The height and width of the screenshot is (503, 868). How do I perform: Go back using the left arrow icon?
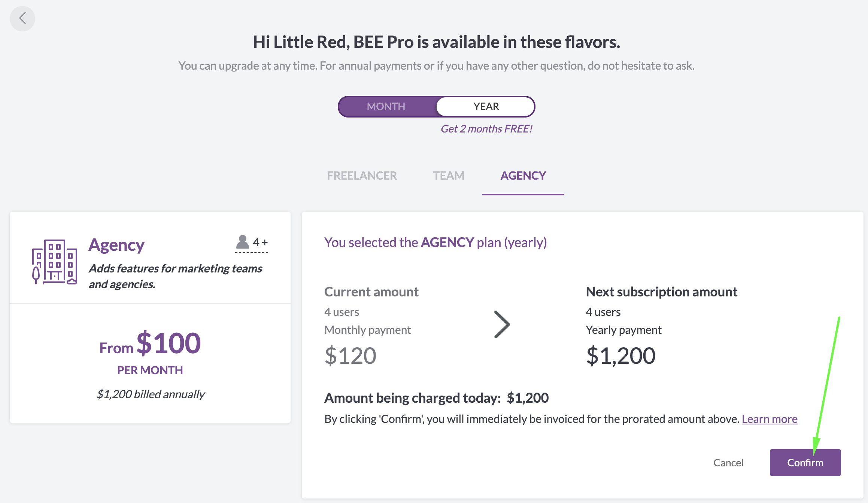[x=22, y=18]
